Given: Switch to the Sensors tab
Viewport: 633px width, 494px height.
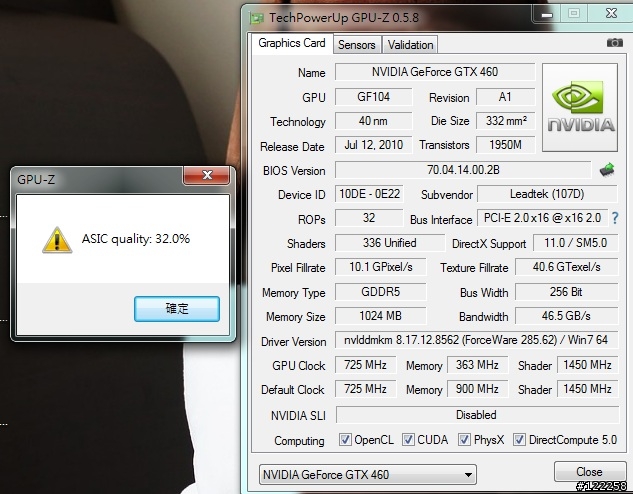Looking at the screenshot, I should [357, 45].
